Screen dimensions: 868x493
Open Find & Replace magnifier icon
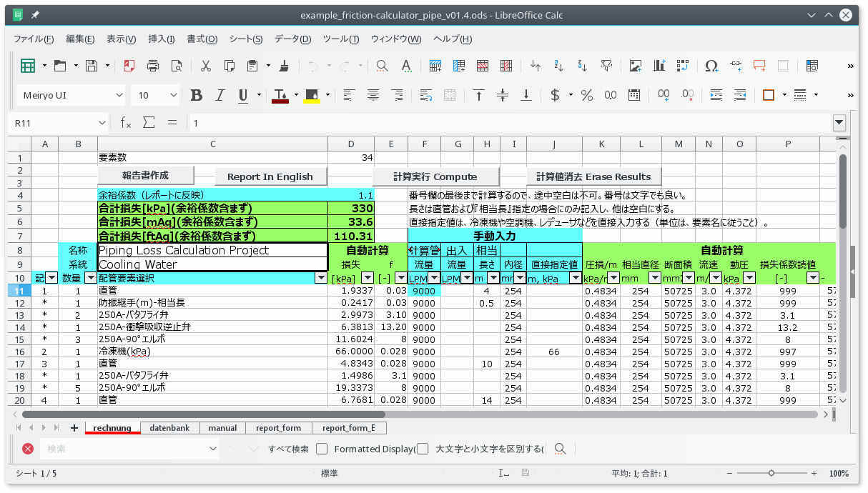[x=383, y=66]
